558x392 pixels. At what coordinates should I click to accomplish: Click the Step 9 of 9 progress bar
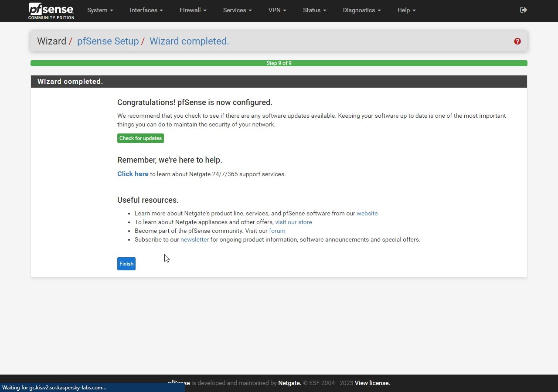279,63
